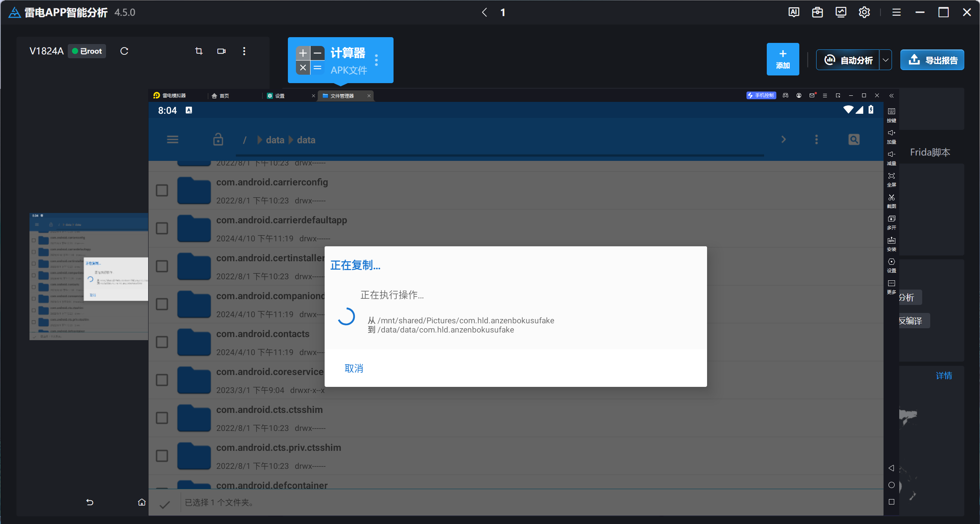Click the crop screenshot icon next to V1824A
The height and width of the screenshot is (524, 980).
point(199,51)
